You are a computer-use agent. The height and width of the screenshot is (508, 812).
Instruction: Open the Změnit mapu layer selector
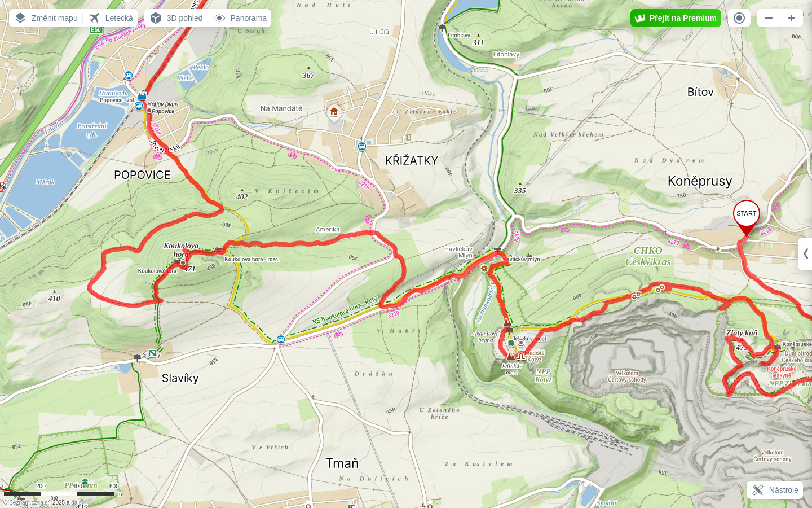[x=46, y=18]
